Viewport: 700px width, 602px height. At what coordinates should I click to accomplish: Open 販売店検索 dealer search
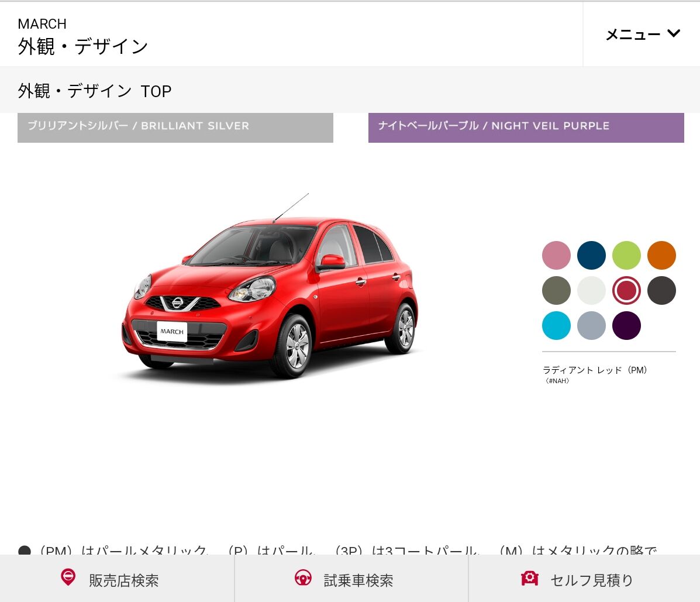(x=117, y=580)
